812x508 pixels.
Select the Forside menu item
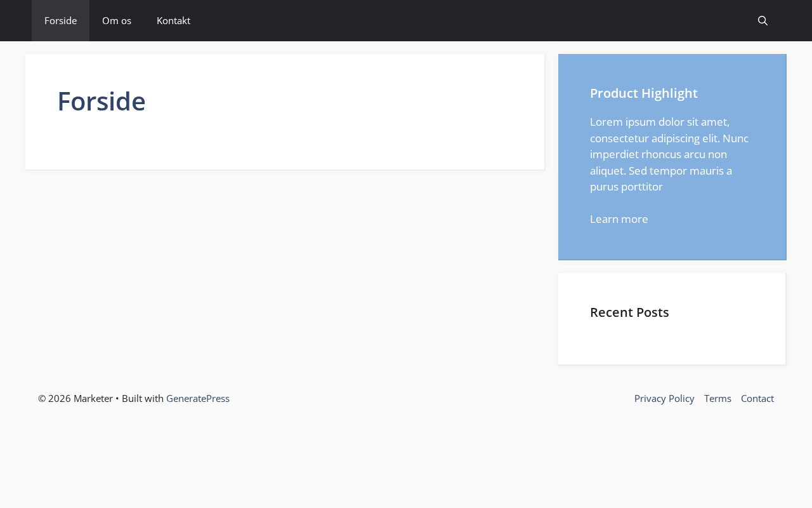60,21
